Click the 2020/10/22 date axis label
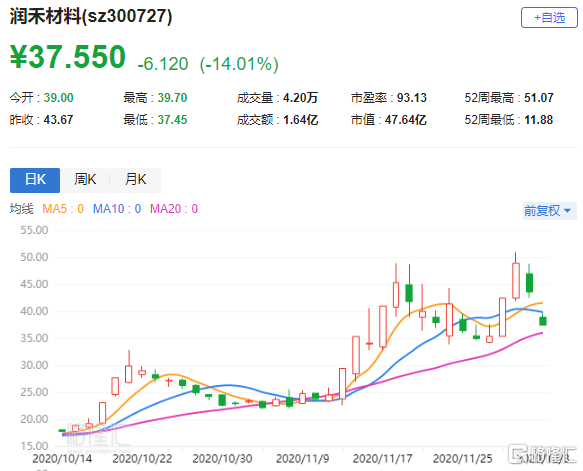Screen dimensions: 583x471 coord(142,458)
